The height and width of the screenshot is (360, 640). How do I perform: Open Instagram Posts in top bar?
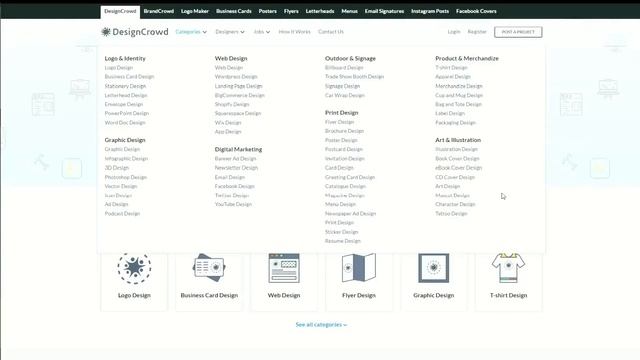click(x=430, y=11)
